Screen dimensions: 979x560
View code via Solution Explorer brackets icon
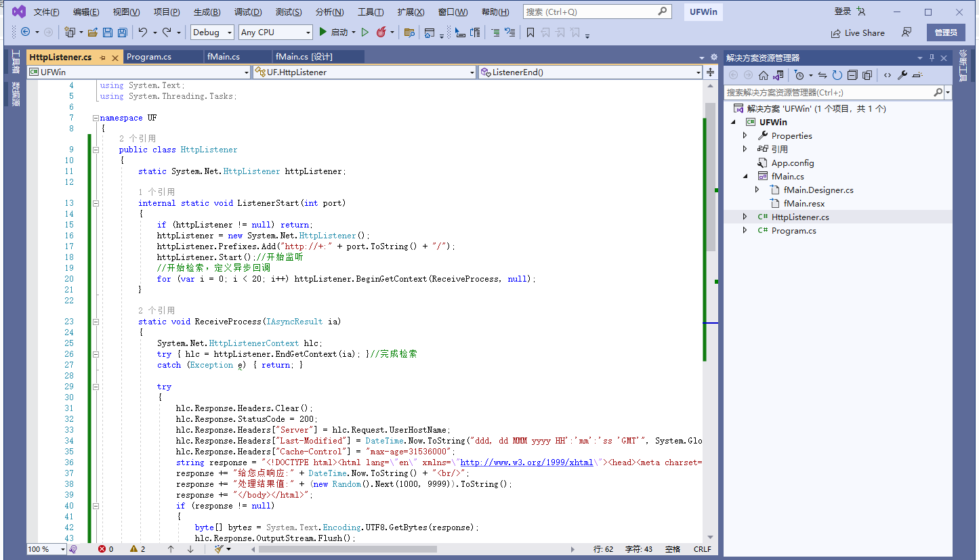888,75
